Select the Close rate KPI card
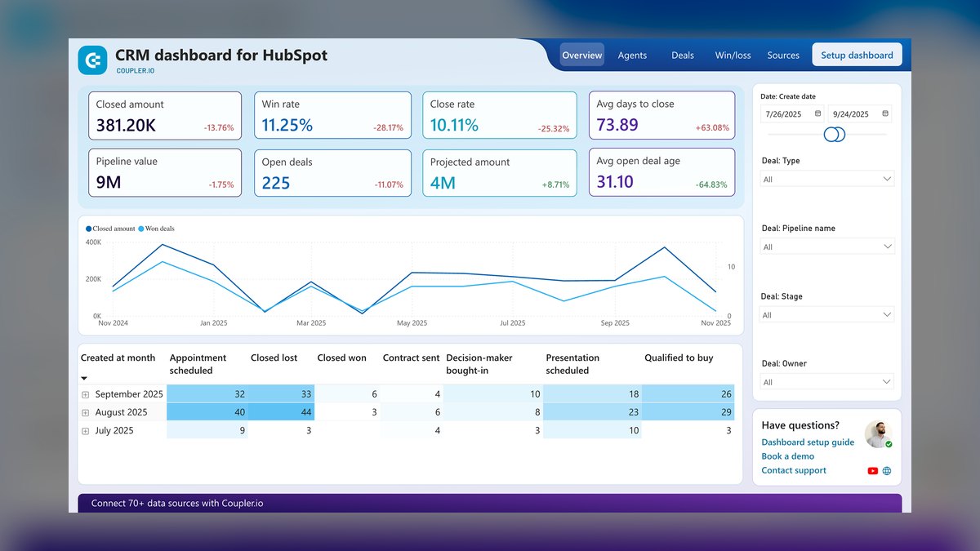Image resolution: width=980 pixels, height=551 pixels. pos(500,116)
